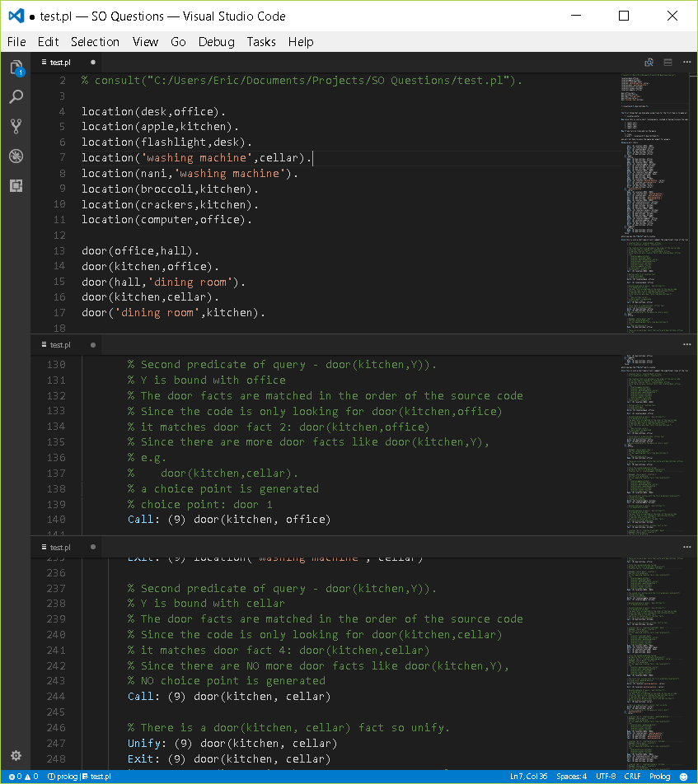This screenshot has height=784, width=698.
Task: Click on line door(office,hall).
Action: pyautogui.click(x=141, y=251)
